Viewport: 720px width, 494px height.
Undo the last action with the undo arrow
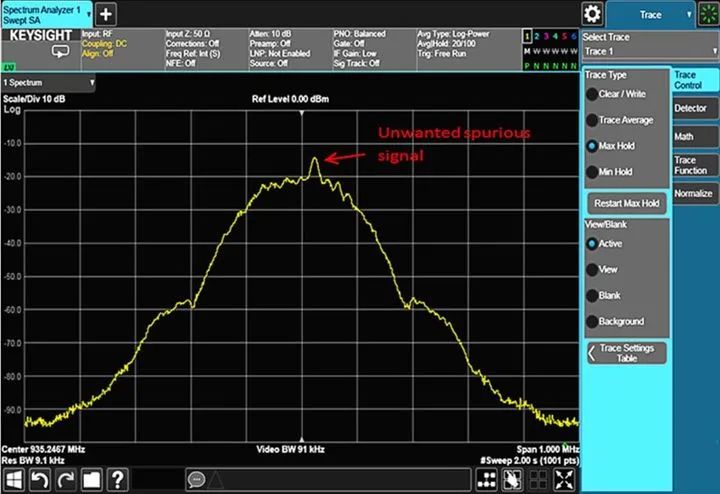tap(39, 480)
